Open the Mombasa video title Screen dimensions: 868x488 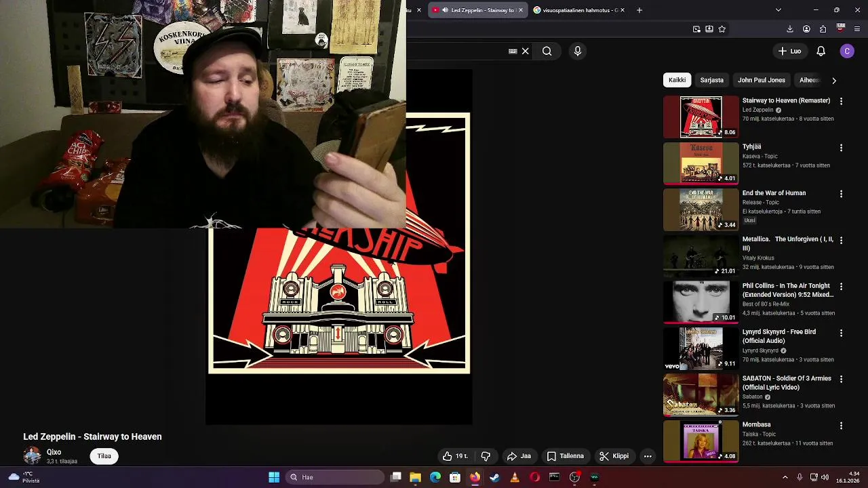(756, 424)
